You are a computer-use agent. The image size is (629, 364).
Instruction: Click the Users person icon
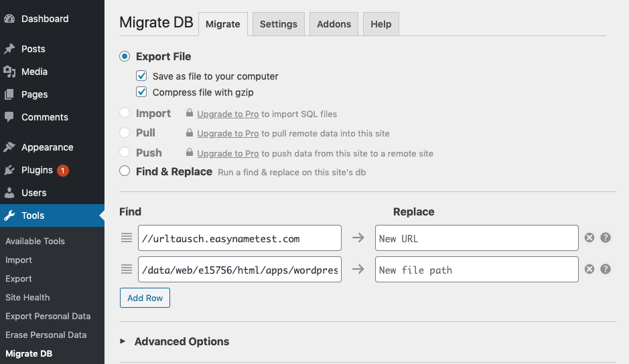point(9,193)
